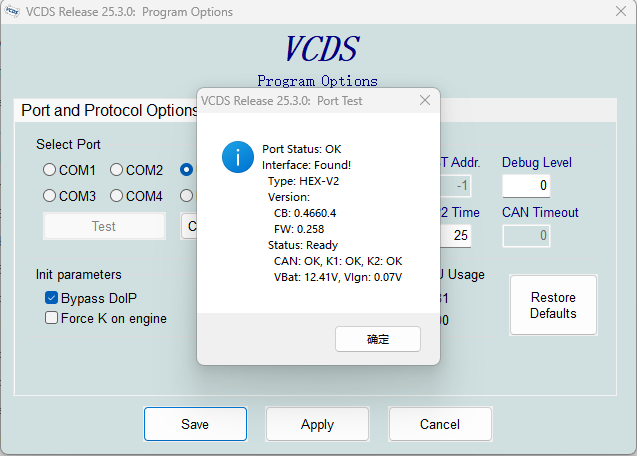Image resolution: width=637 pixels, height=456 pixels.
Task: Focus the CAN Timeout field
Action: pyautogui.click(x=526, y=235)
